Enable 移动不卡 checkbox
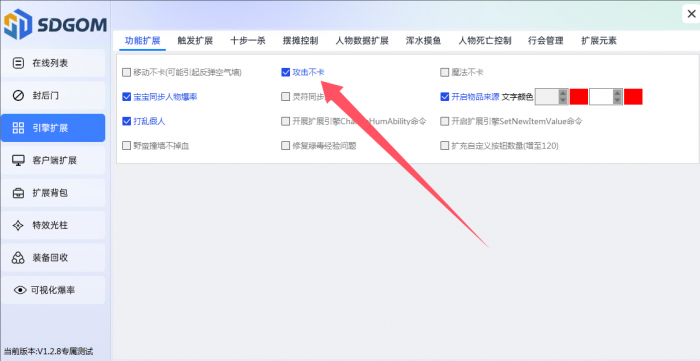This screenshot has height=361, width=700. tap(126, 72)
